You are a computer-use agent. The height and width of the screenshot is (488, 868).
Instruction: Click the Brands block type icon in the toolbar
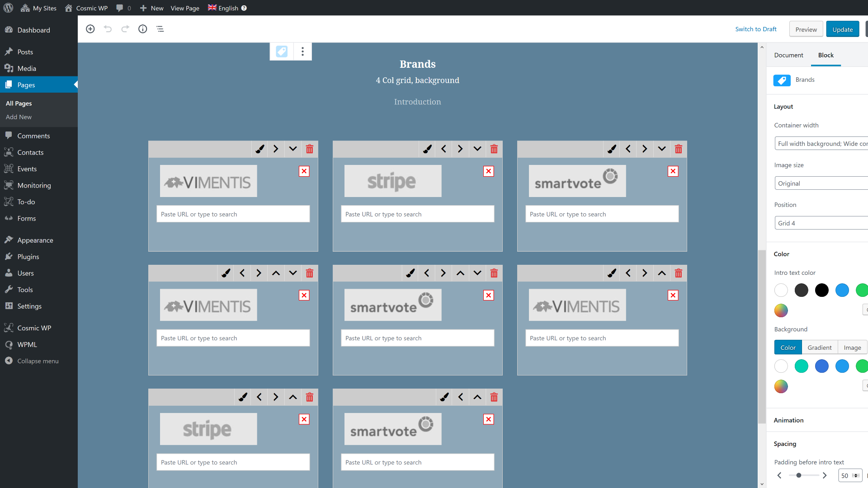[x=282, y=52]
